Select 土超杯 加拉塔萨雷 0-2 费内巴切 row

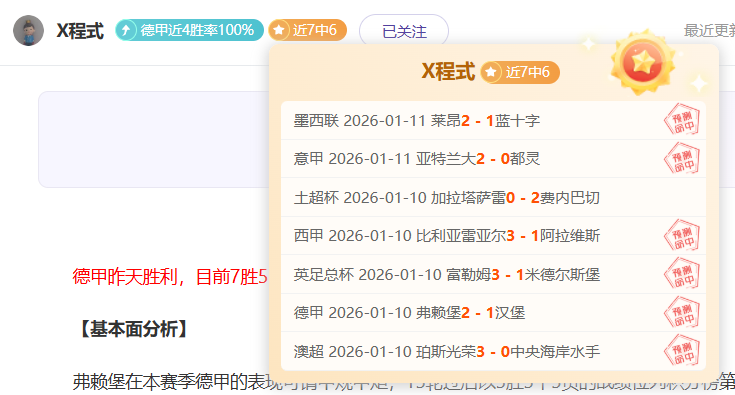coord(493,197)
